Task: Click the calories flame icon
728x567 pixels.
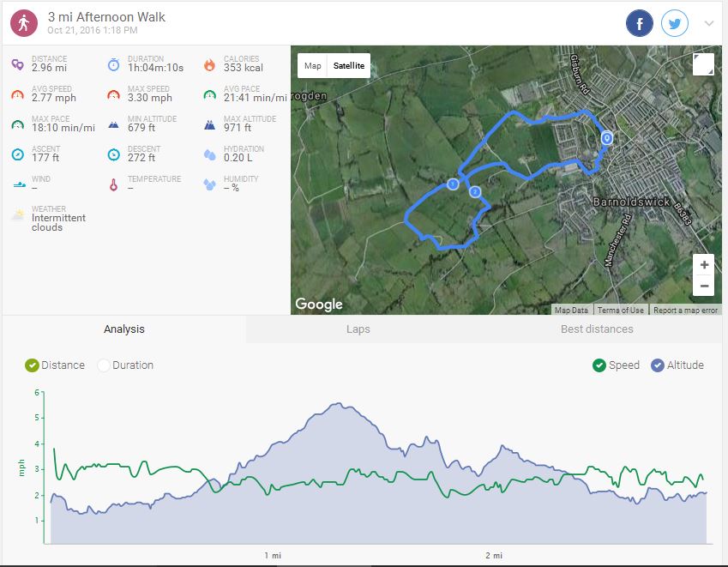Action: tap(209, 64)
